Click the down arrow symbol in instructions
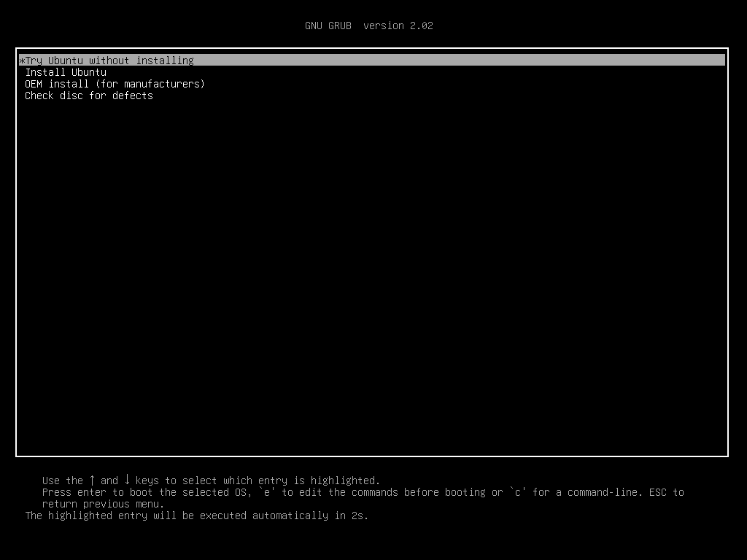The width and height of the screenshot is (747, 560). pyautogui.click(x=127, y=480)
